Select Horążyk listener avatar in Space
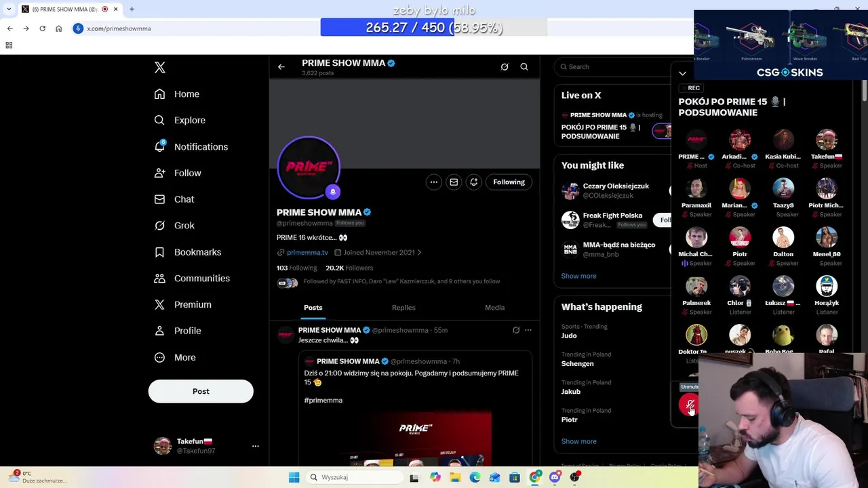Viewport: 868px width, 488px height. 827,287
